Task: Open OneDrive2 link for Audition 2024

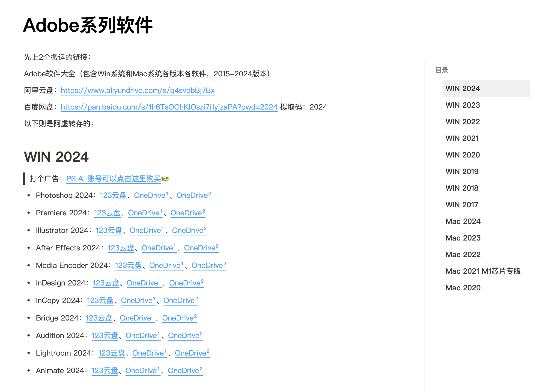Action: click(185, 336)
